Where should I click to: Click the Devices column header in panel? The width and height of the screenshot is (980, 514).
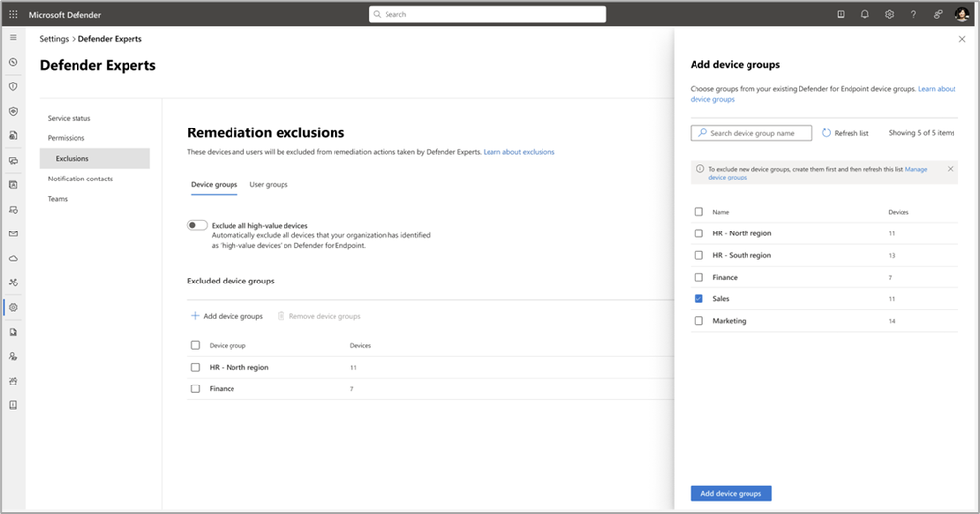(899, 212)
